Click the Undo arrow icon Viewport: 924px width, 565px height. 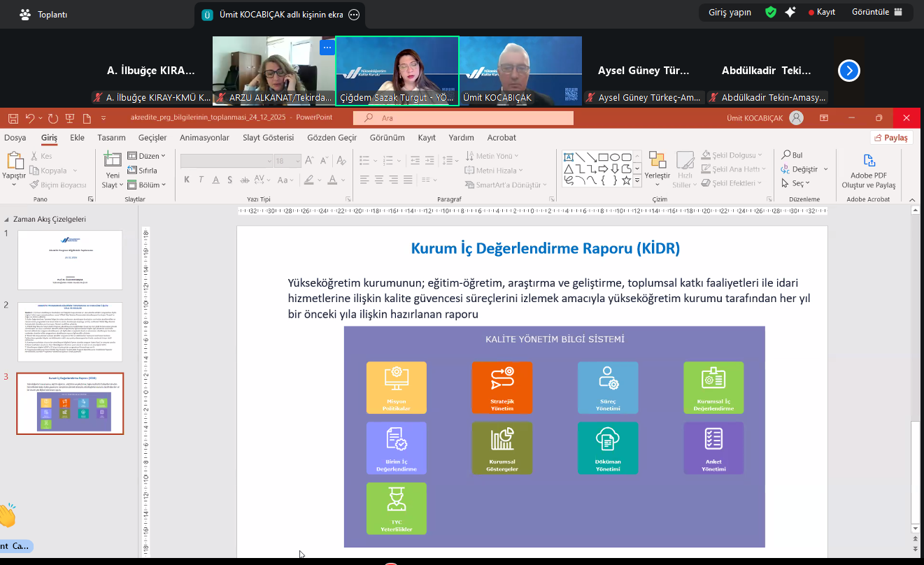pyautogui.click(x=30, y=118)
